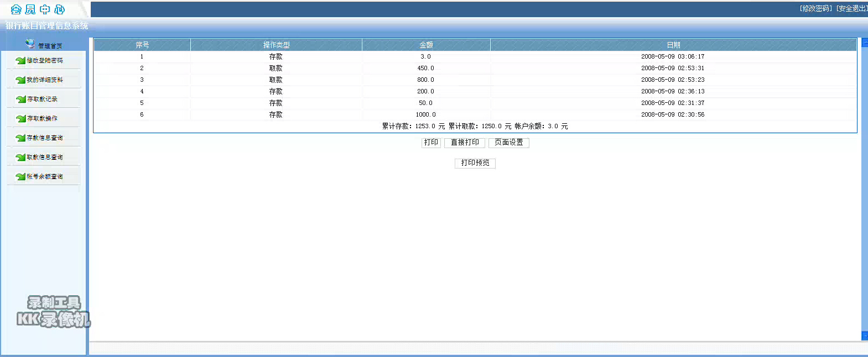Click 取款 in row 3's operation type

pos(276,80)
